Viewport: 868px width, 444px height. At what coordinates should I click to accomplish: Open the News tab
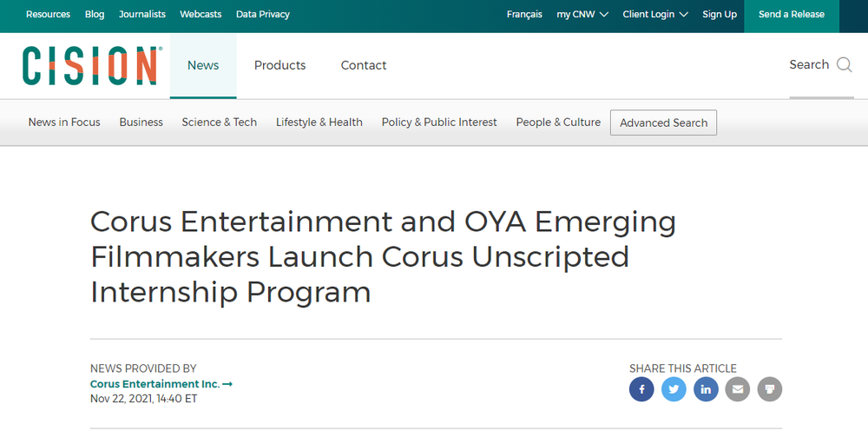[x=203, y=65]
